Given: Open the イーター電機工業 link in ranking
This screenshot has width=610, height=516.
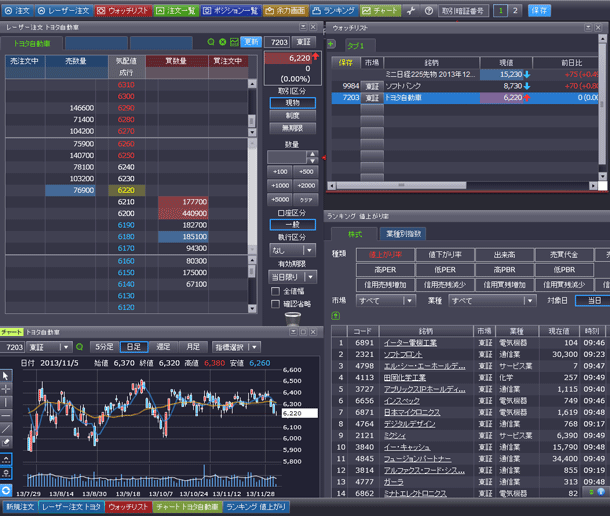Looking at the screenshot, I should point(410,343).
